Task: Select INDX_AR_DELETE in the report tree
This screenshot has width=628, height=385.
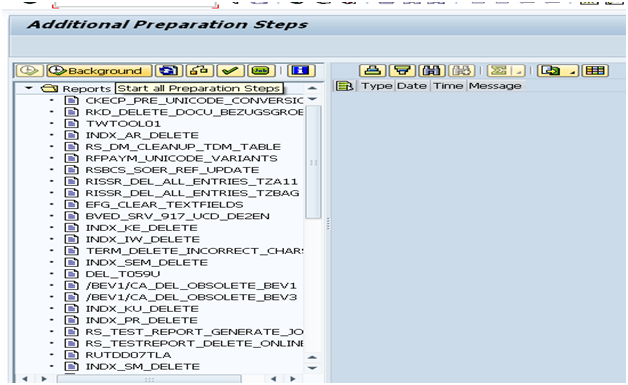Action: pos(142,135)
